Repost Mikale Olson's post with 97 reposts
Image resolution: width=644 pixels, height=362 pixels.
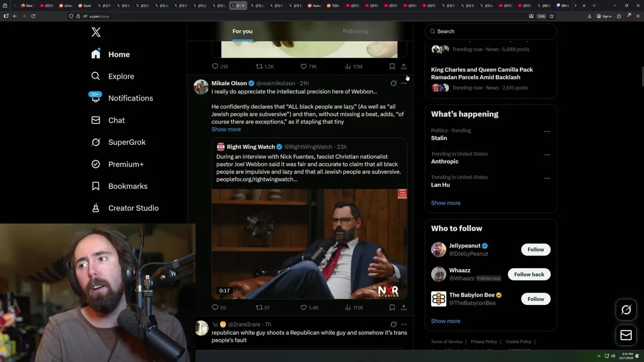point(263,308)
